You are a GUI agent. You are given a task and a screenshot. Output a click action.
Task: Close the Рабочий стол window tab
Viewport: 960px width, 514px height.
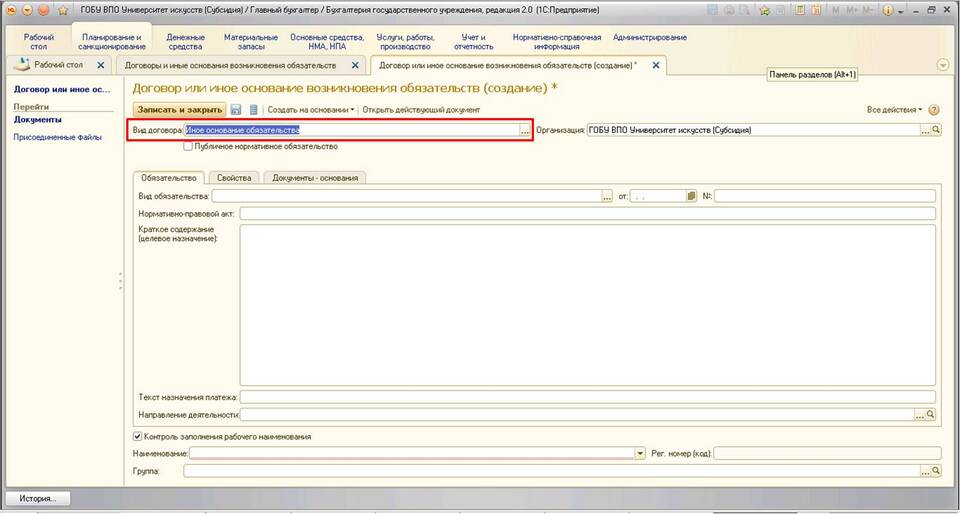[x=101, y=65]
